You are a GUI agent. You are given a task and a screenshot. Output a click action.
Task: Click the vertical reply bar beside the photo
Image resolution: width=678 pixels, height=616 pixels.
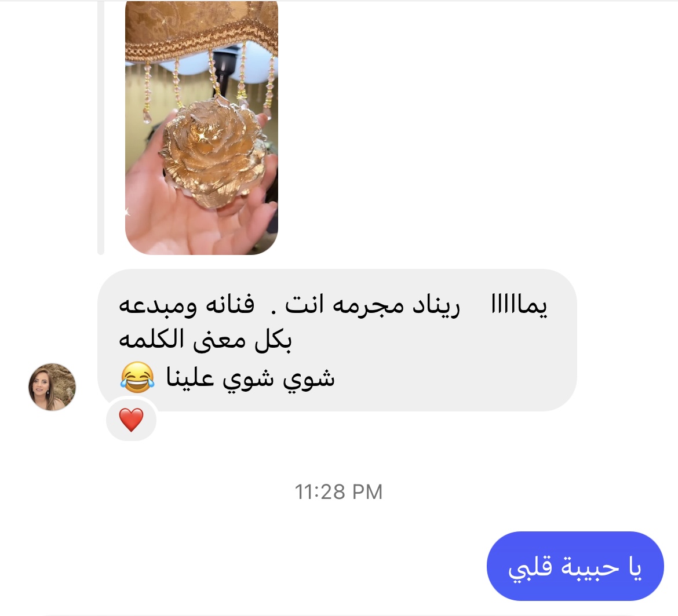coord(101,128)
